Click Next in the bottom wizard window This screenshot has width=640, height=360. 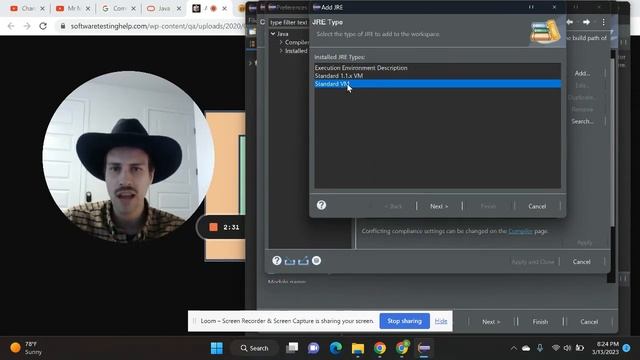click(491, 322)
